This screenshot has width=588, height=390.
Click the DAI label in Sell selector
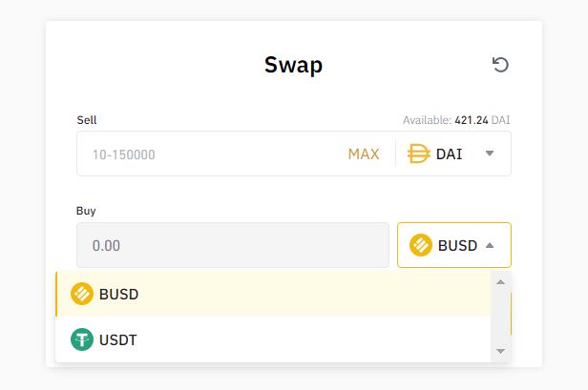(449, 154)
